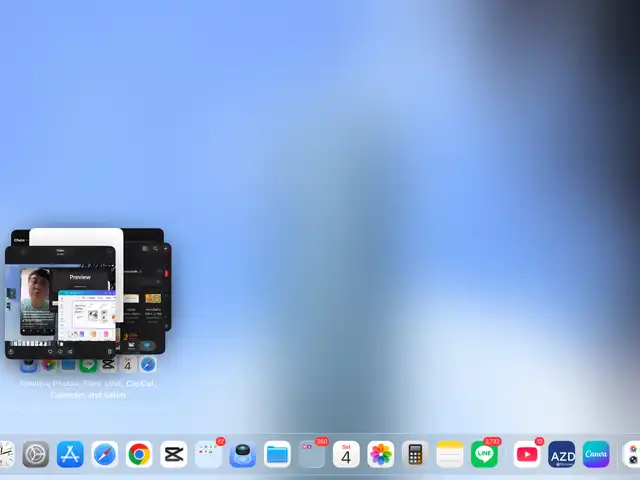Launch Canva from the dock
The height and width of the screenshot is (480, 640).
coord(596,455)
